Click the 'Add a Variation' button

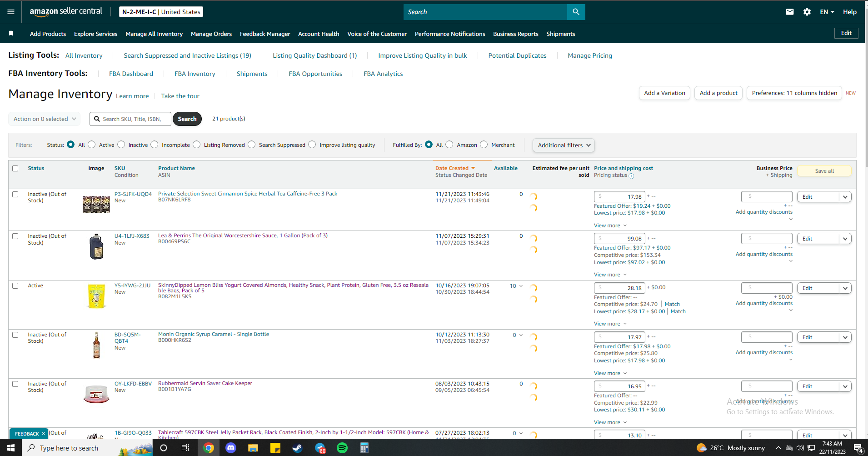(664, 93)
